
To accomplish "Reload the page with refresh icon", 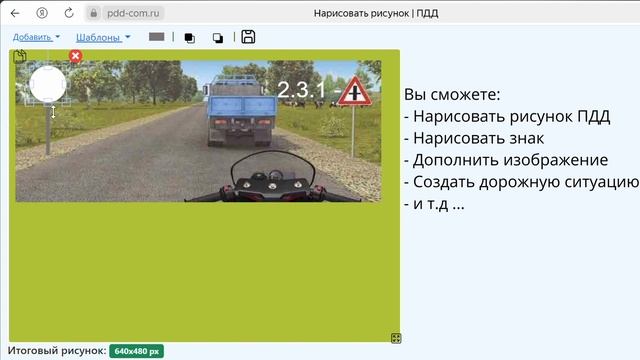I will tap(69, 13).
